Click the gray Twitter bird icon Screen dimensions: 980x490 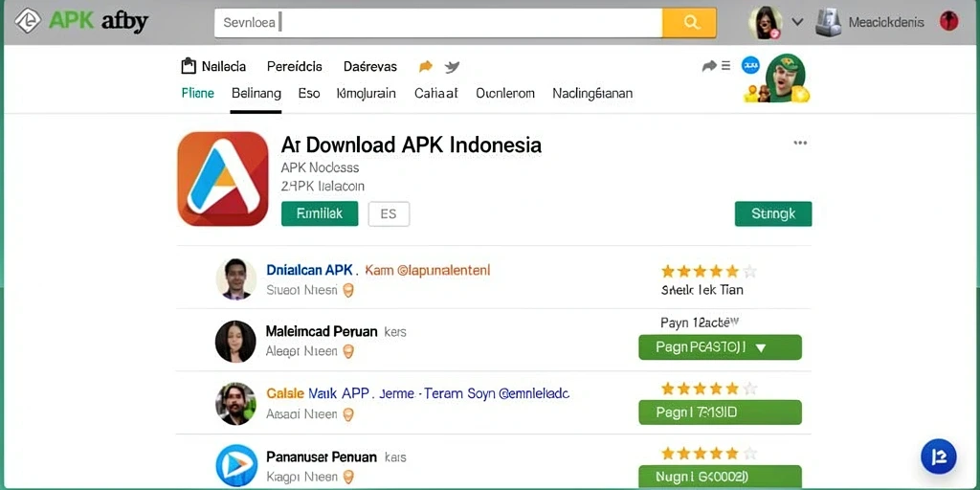click(452, 67)
